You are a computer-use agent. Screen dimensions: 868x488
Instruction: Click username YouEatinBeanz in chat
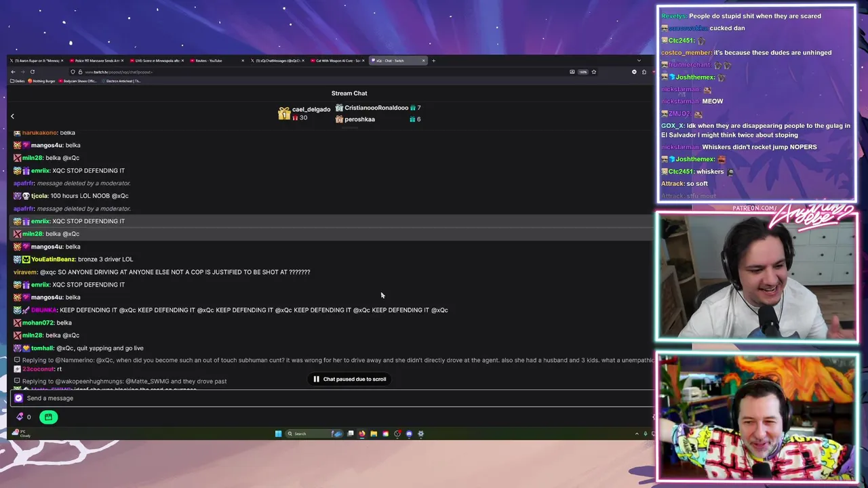click(x=54, y=259)
